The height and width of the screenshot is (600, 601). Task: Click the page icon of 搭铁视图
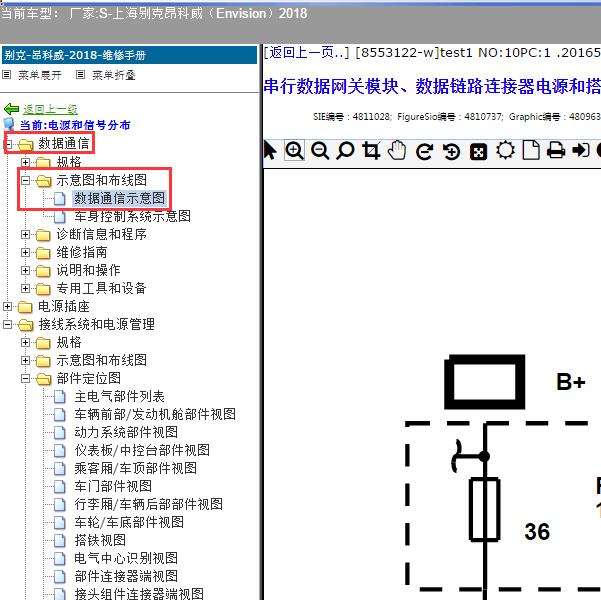click(x=60, y=541)
